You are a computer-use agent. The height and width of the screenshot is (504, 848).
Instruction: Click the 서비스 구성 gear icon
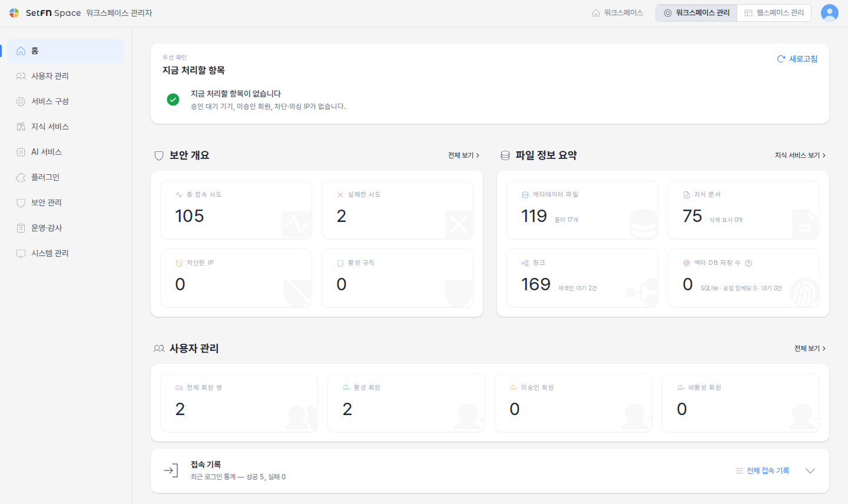tap(21, 101)
